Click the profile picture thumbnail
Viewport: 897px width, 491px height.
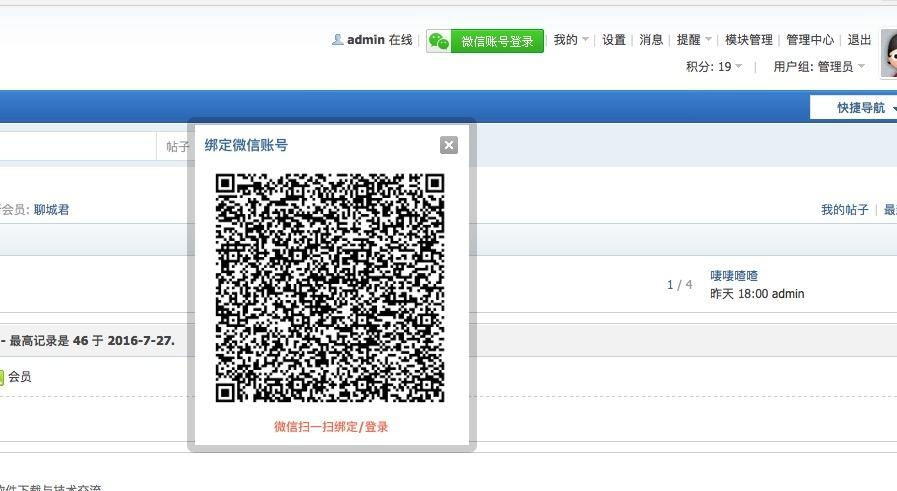point(889,54)
